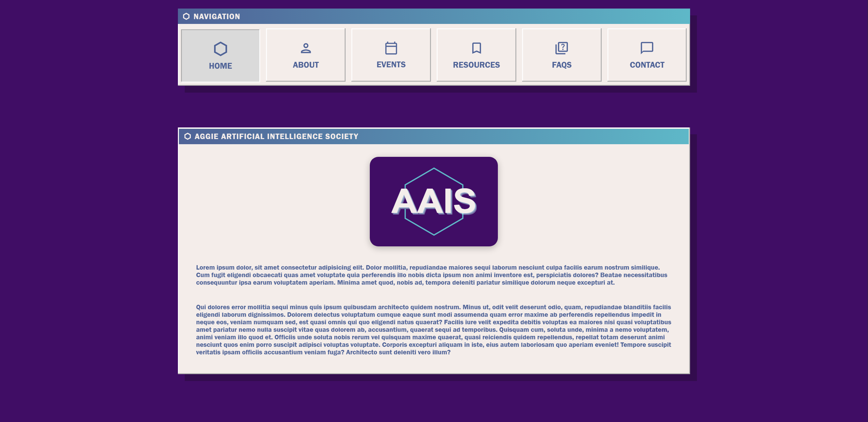
Task: Click the hexagon icon in the Navigation title bar
Action: (186, 16)
